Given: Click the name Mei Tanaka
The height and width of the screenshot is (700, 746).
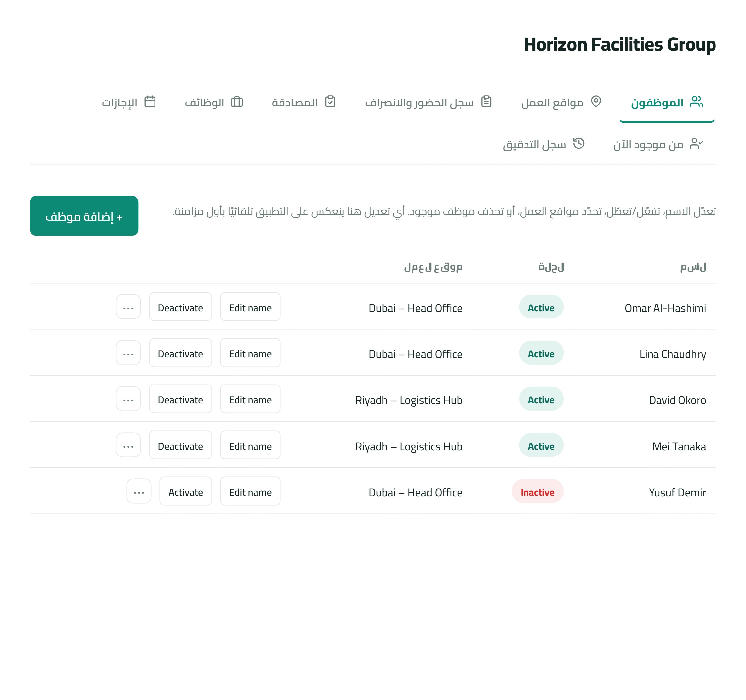Looking at the screenshot, I should tap(679, 447).
